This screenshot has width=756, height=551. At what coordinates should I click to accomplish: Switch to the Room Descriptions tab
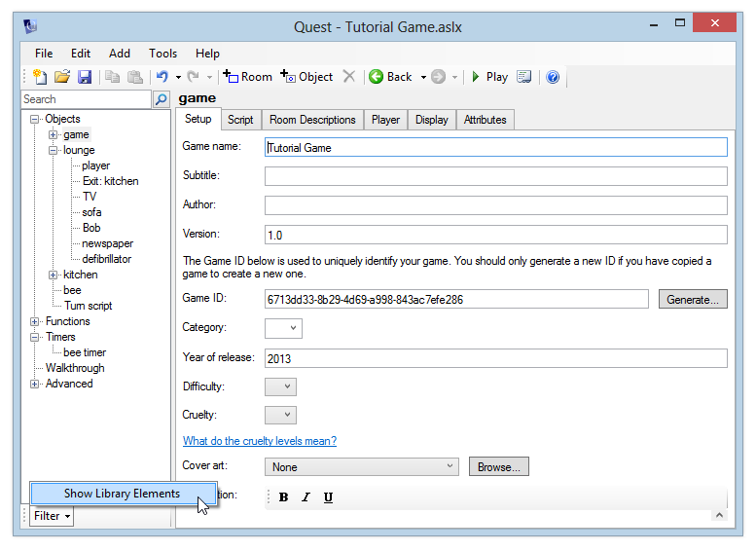[x=312, y=120]
